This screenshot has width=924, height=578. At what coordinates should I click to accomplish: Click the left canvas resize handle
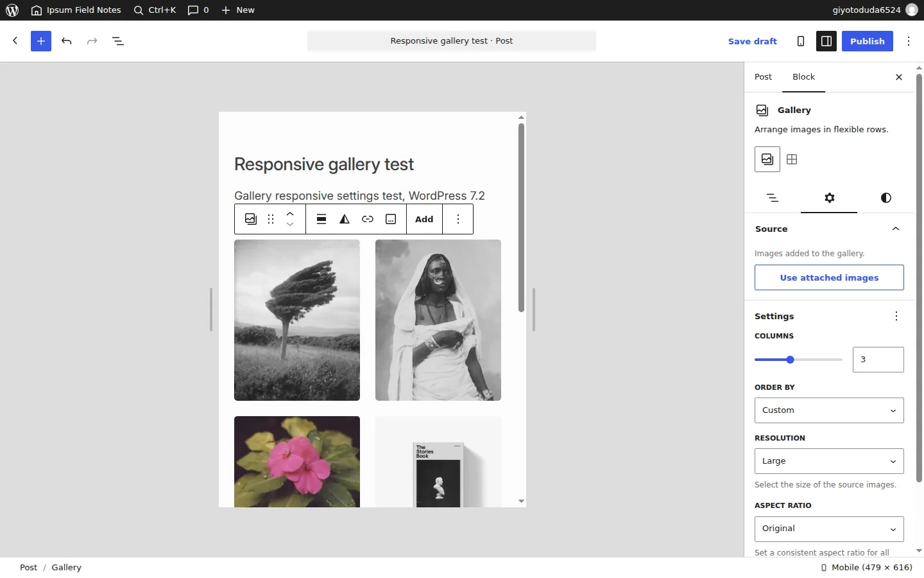point(211,310)
